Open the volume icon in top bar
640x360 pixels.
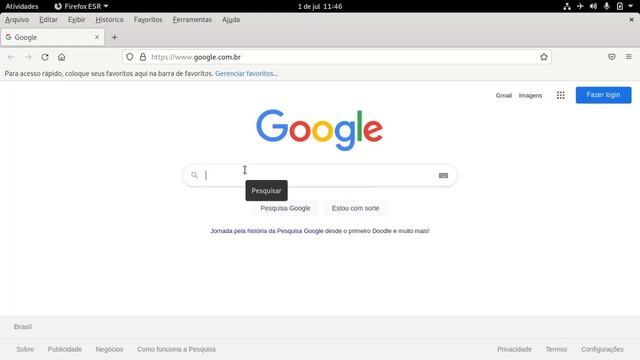point(593,6)
